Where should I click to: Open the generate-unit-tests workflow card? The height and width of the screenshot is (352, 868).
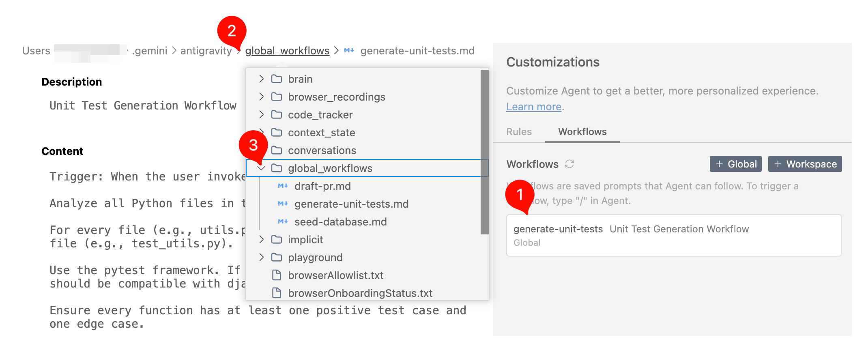point(673,235)
